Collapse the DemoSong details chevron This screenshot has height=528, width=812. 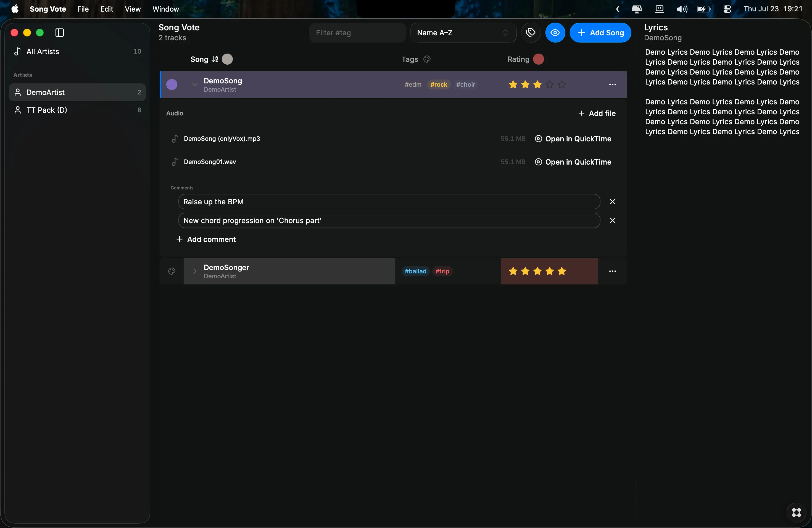(194, 85)
